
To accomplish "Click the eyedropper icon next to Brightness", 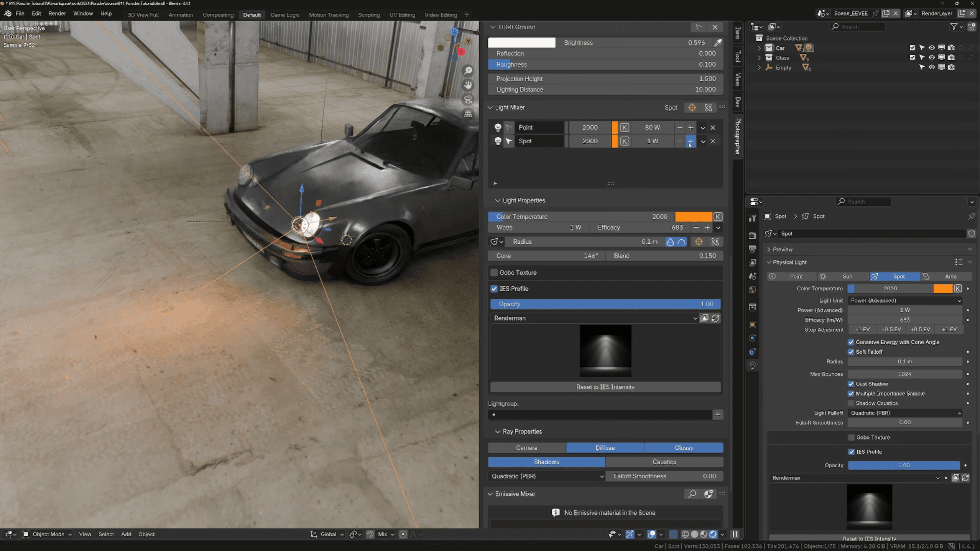I will [x=718, y=43].
